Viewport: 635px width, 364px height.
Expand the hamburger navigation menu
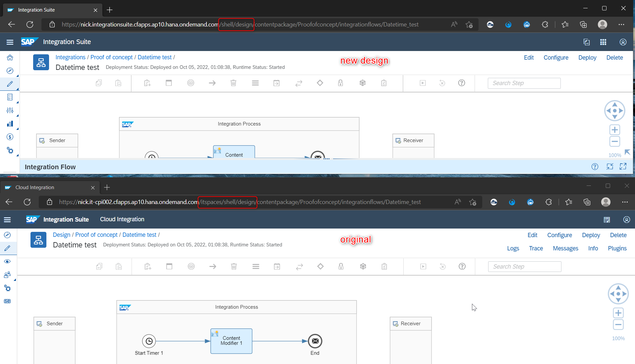10,42
